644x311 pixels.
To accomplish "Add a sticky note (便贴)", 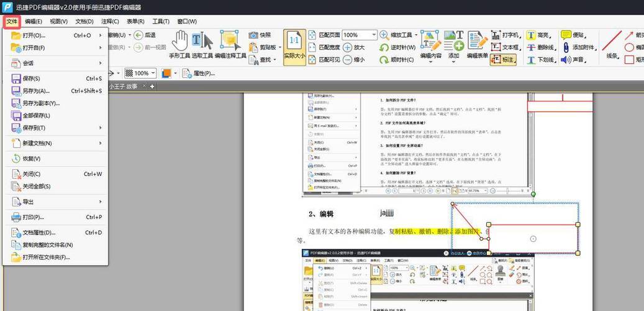I will point(573,35).
